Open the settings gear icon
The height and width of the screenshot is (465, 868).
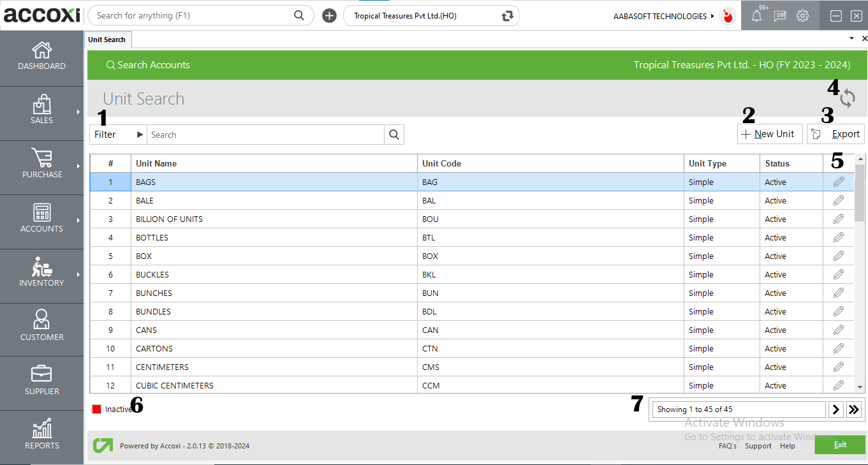click(x=802, y=15)
